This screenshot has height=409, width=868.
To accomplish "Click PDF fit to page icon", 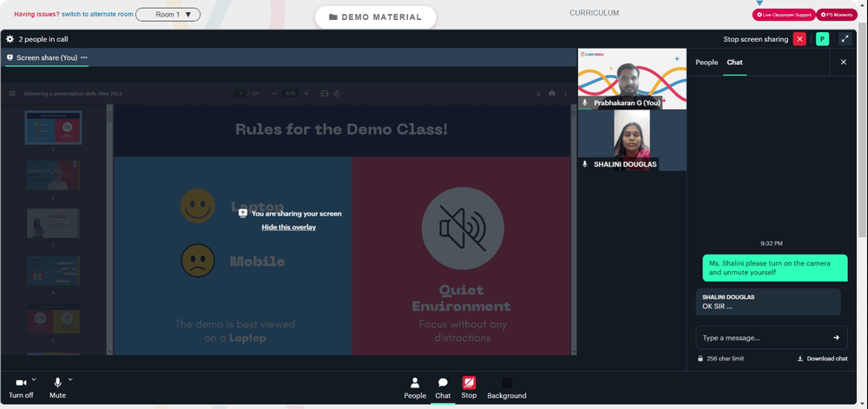I will pyautogui.click(x=325, y=94).
